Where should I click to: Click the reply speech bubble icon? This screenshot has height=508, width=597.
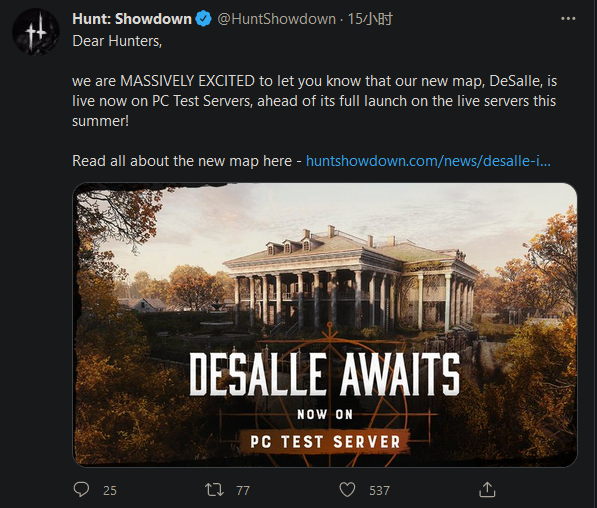[81, 490]
